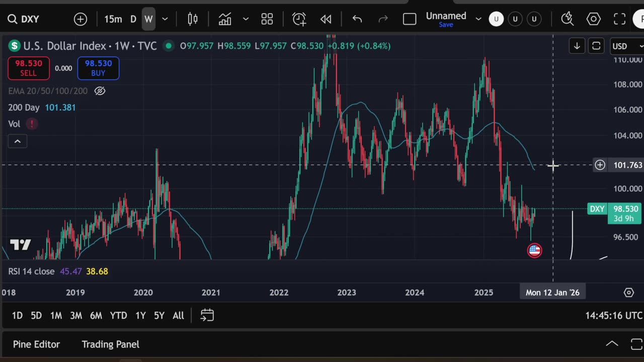
Task: Select the YTD date range
Action: (x=118, y=316)
